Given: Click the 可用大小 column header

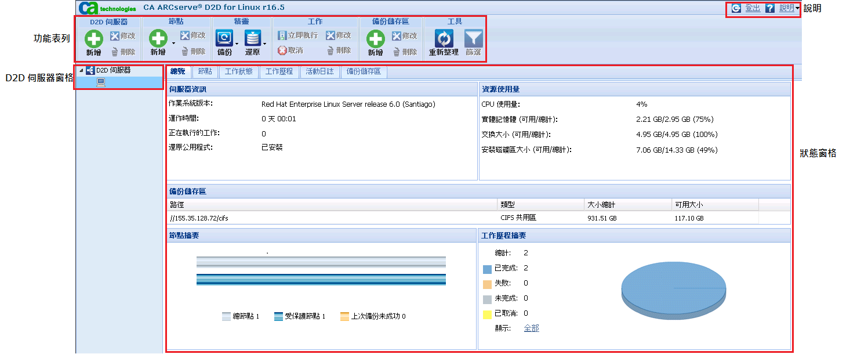Looking at the screenshot, I should [714, 205].
